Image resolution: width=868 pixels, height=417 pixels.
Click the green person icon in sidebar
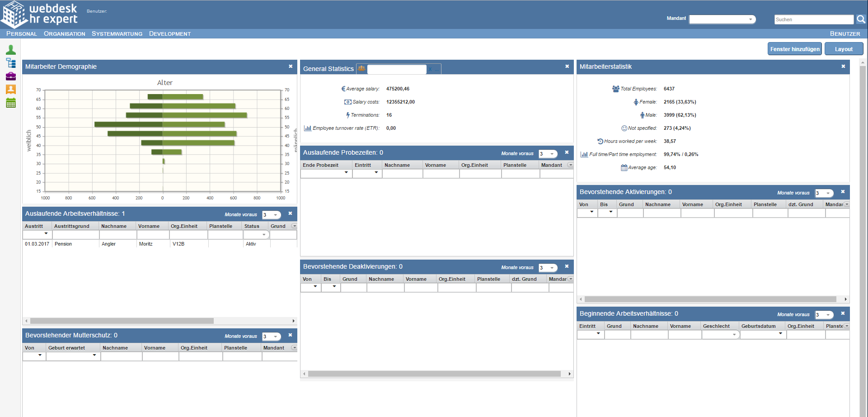click(11, 50)
